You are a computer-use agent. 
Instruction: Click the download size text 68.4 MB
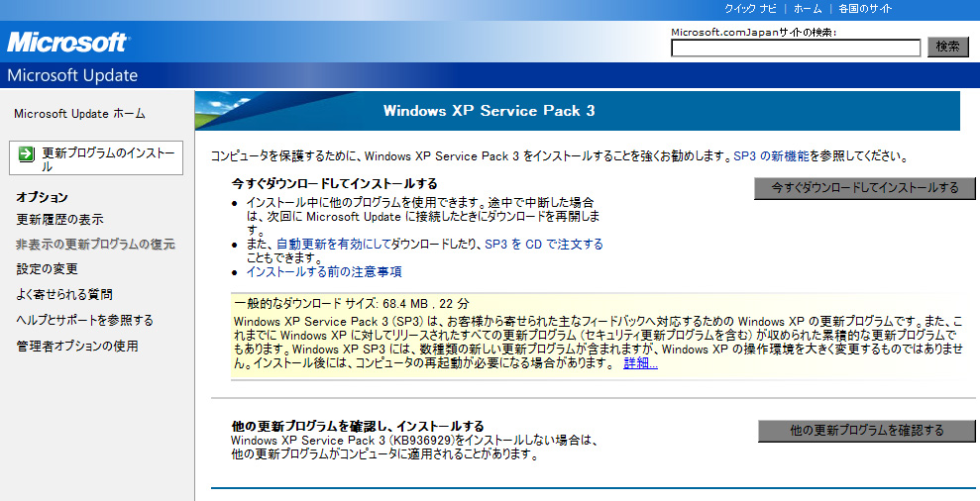(x=405, y=304)
